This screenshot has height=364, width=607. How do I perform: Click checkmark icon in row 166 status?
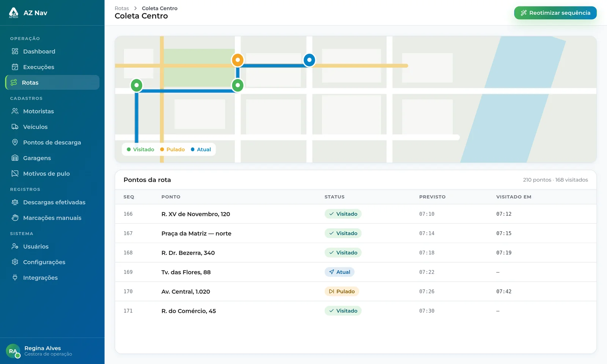click(x=331, y=214)
